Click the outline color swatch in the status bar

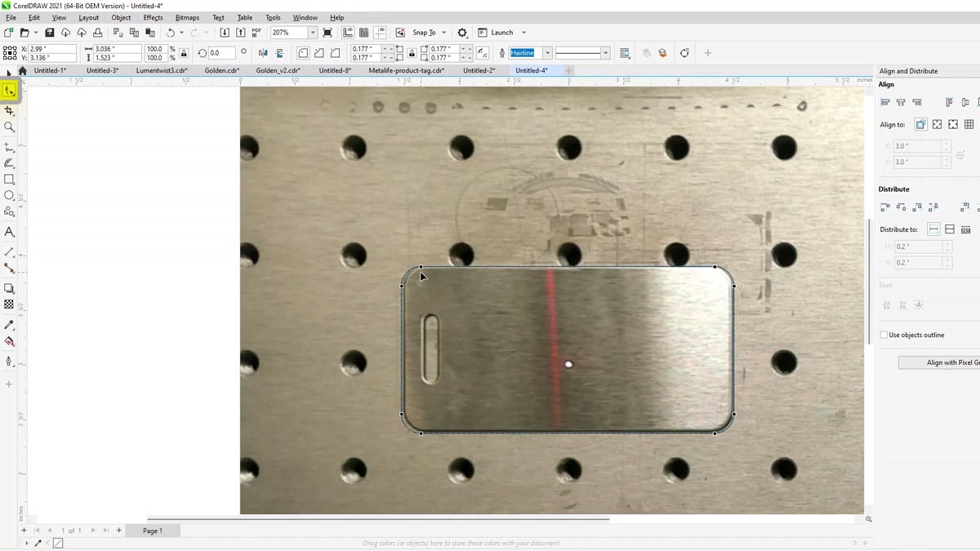pos(57,542)
